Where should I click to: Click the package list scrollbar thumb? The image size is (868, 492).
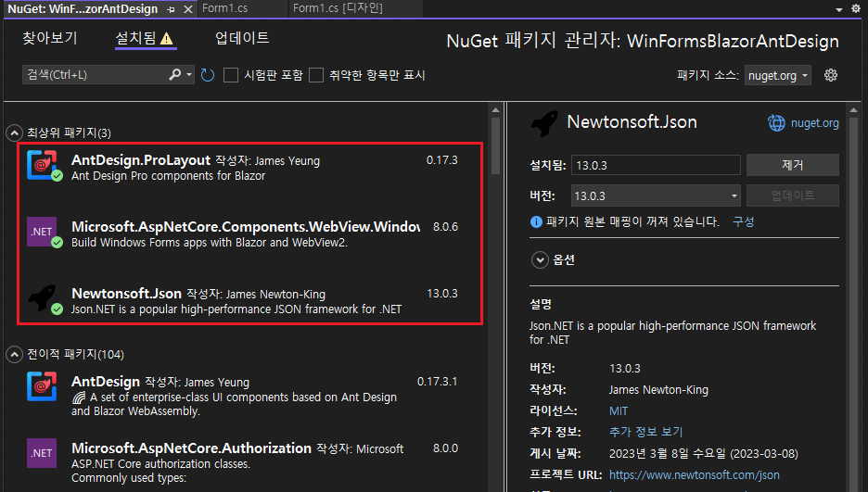[495, 146]
